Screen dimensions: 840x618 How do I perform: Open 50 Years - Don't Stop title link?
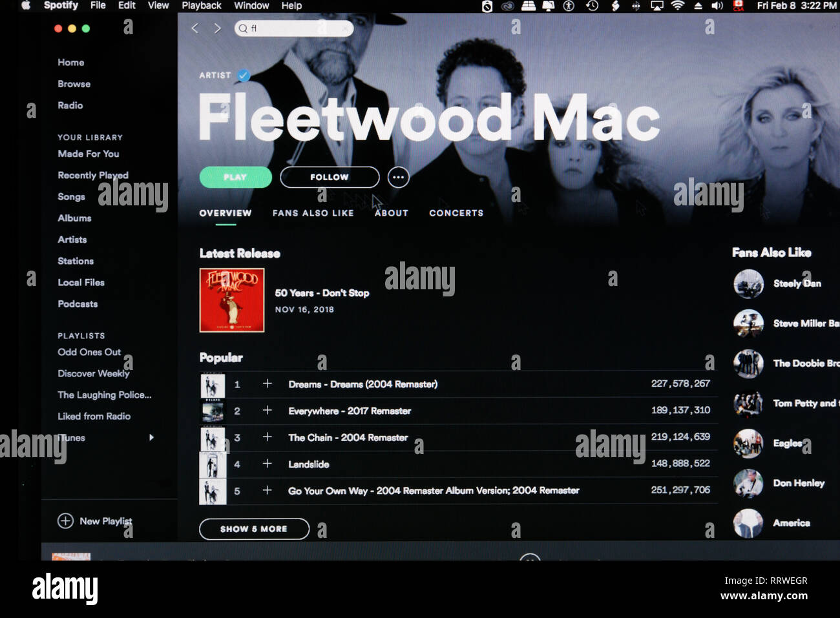pyautogui.click(x=322, y=293)
